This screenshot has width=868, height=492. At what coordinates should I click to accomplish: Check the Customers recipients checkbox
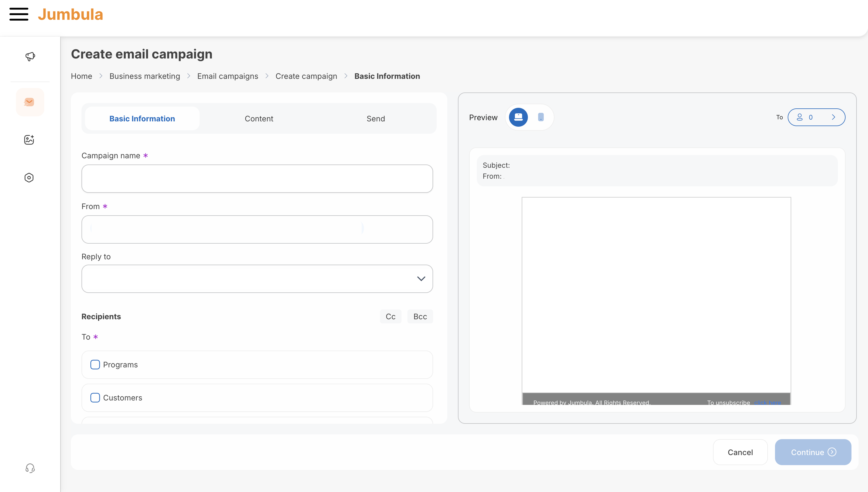pos(95,398)
